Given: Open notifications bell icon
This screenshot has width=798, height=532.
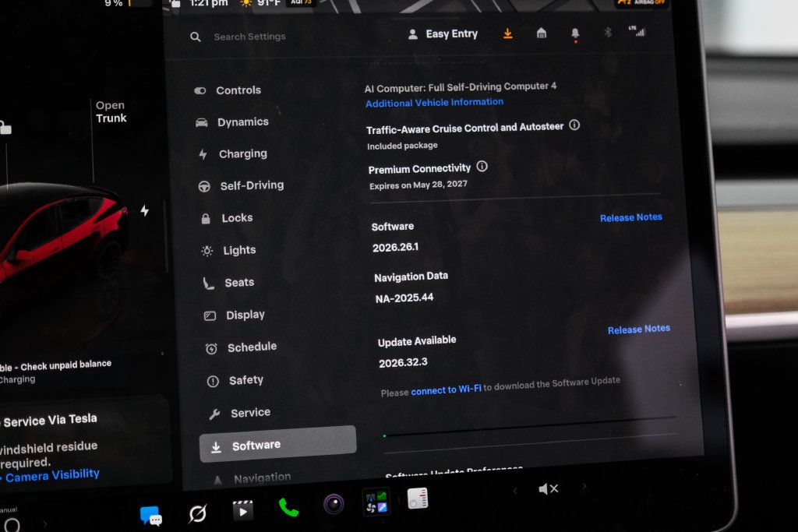Looking at the screenshot, I should 575,34.
